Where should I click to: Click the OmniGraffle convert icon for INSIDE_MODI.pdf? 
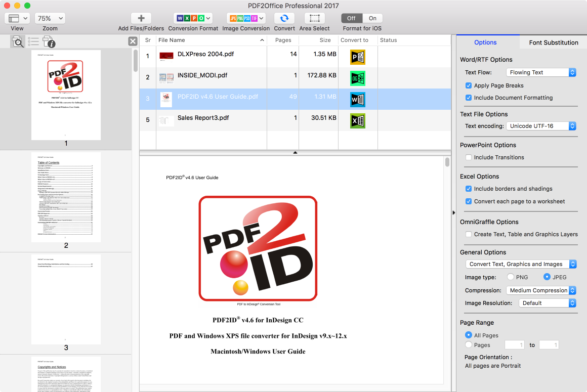pos(358,78)
